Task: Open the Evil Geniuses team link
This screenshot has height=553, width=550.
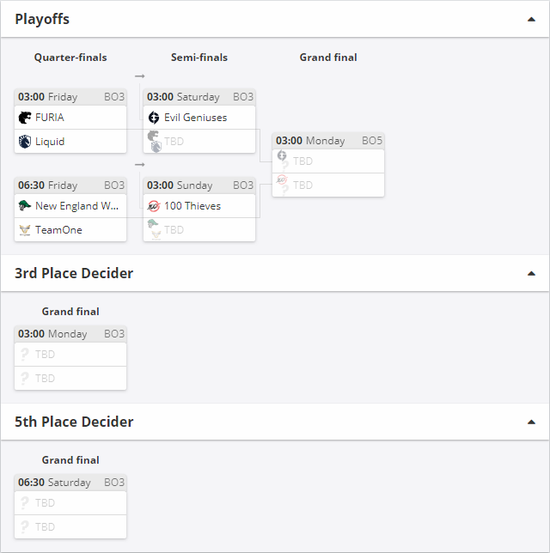Action: 195,117
